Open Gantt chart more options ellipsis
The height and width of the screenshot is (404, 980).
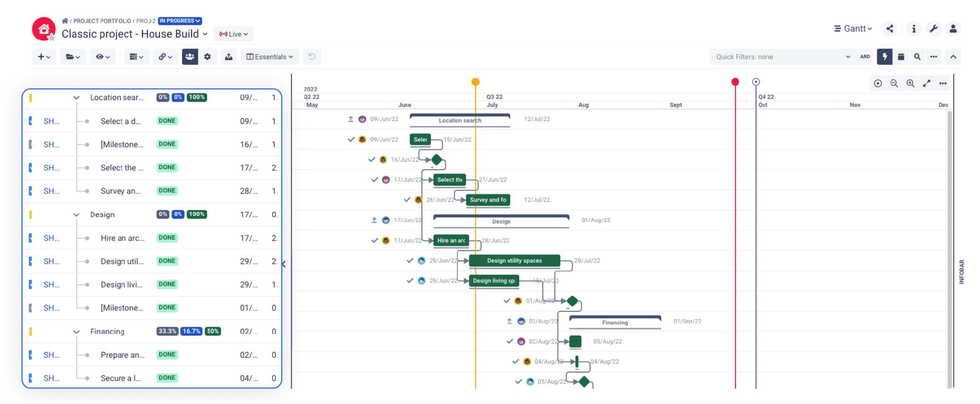(943, 83)
